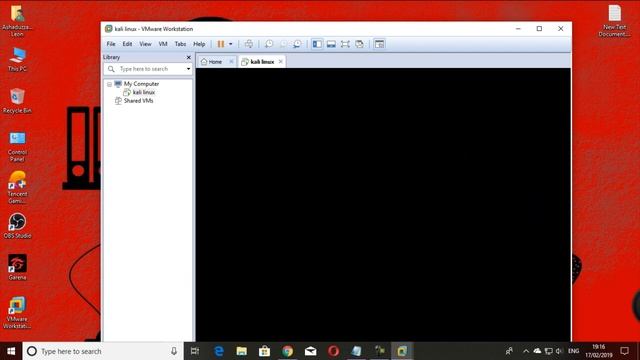
Task: Select the Control Panel desktop shortcut
Action: click(17, 147)
